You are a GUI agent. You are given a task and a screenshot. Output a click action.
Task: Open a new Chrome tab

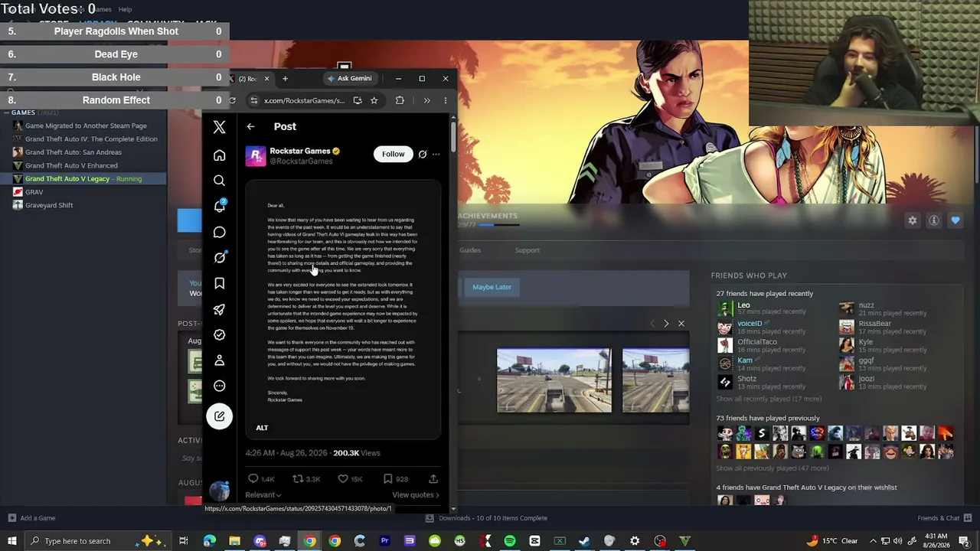click(x=285, y=78)
